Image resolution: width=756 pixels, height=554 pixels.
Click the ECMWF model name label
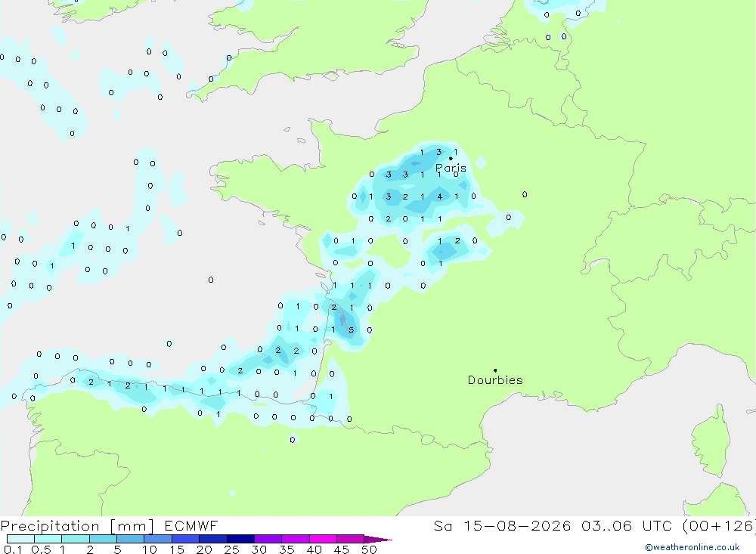coord(191,526)
